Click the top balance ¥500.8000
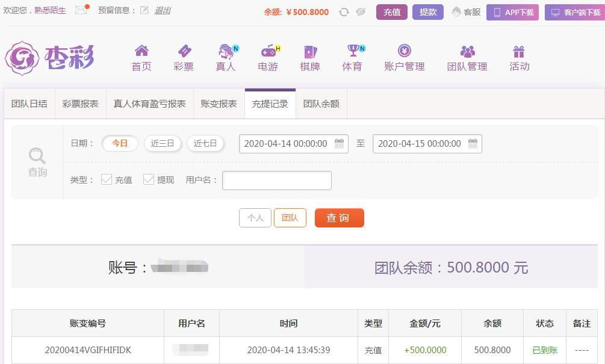Viewport: 605px width, 364px height. tap(308, 13)
